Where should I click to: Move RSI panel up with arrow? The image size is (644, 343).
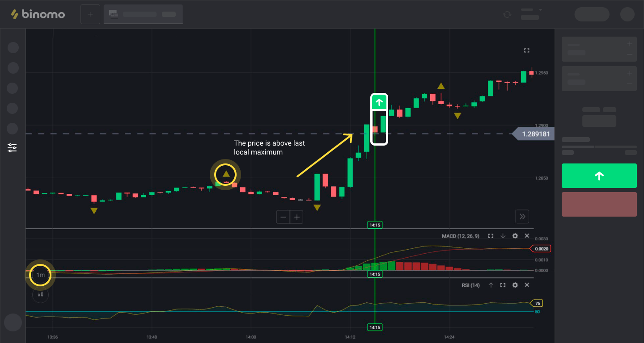pyautogui.click(x=491, y=285)
